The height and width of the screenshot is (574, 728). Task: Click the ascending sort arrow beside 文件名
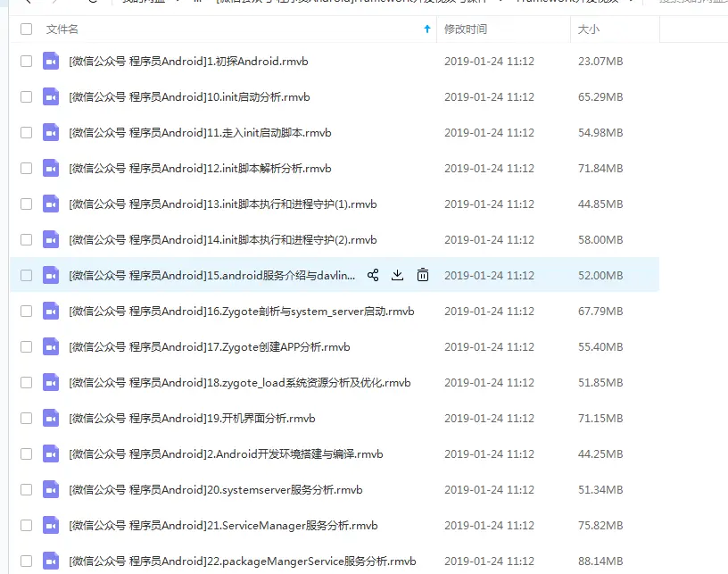pos(427,29)
